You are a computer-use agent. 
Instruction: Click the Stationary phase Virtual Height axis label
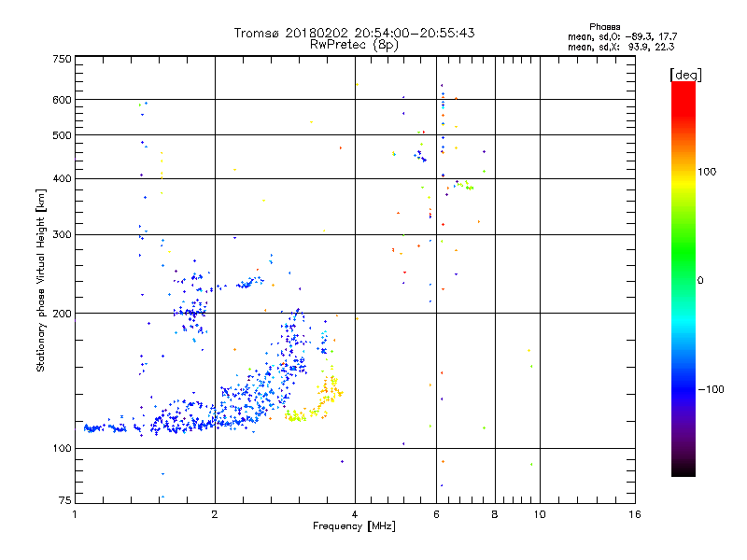tap(41, 280)
